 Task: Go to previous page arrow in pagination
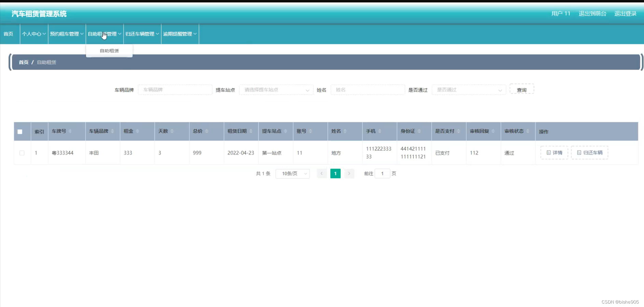tap(321, 174)
